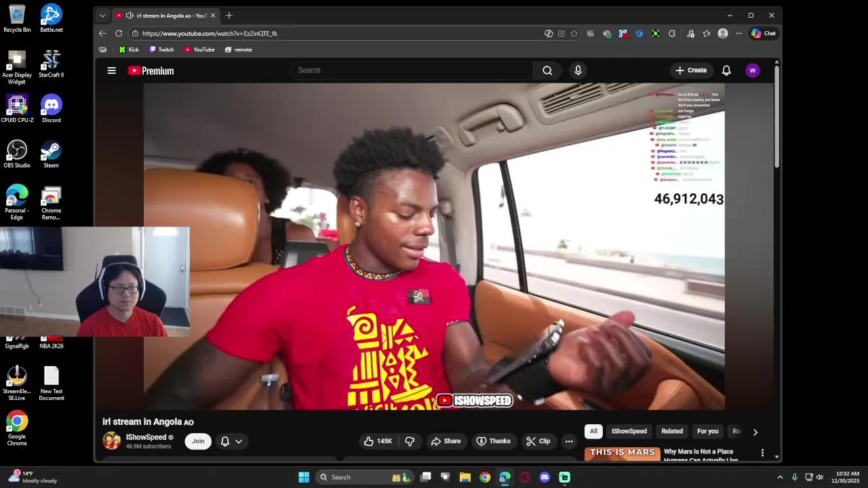Image resolution: width=868 pixels, height=488 pixels.
Task: Open the Windows Start menu
Action: 304,477
